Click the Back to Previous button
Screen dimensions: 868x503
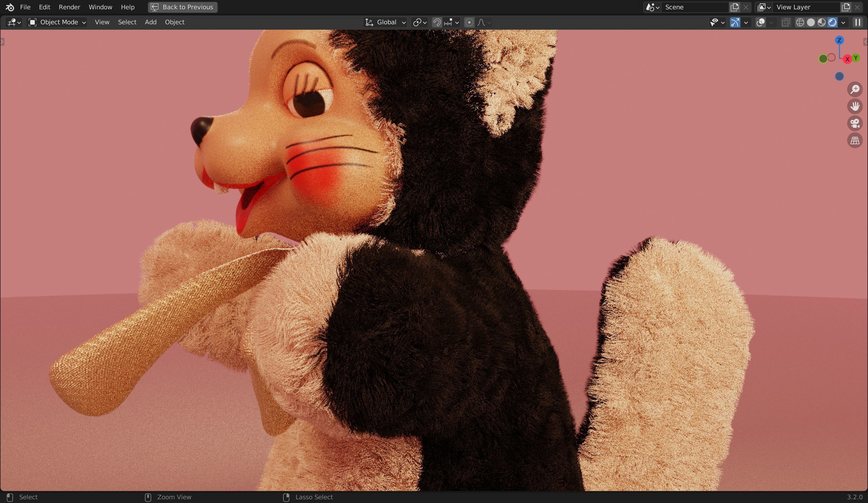tap(183, 7)
